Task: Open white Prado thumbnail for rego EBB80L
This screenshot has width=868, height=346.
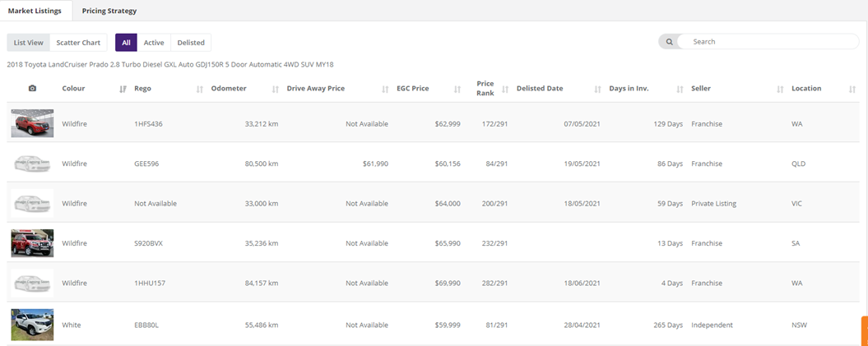Action: (33, 323)
